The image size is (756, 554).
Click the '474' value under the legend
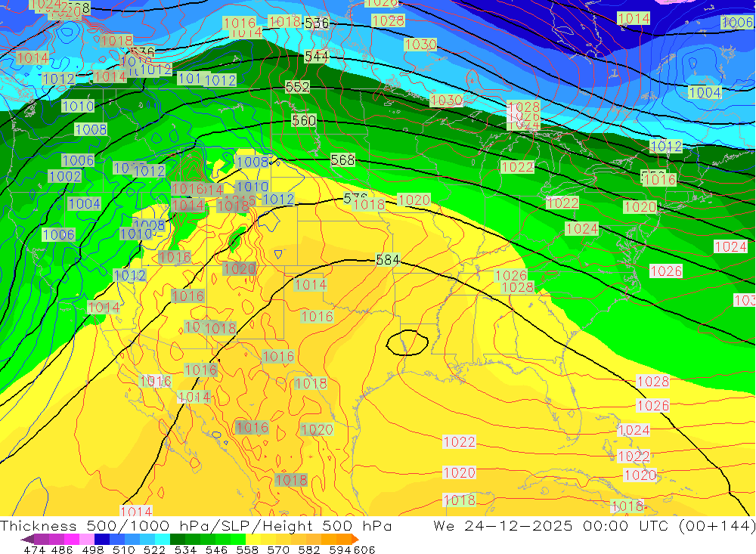(x=34, y=549)
